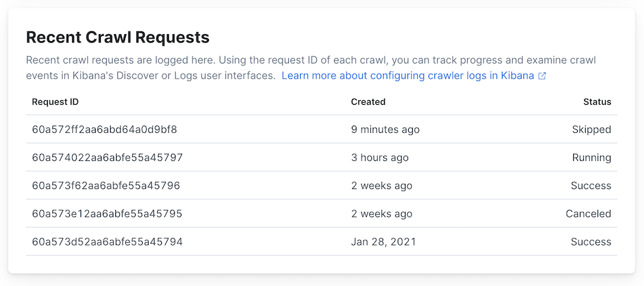Select request ID 60a573f62aa6abfe55a45796
Screen dimensions: 644x286
click(x=106, y=186)
